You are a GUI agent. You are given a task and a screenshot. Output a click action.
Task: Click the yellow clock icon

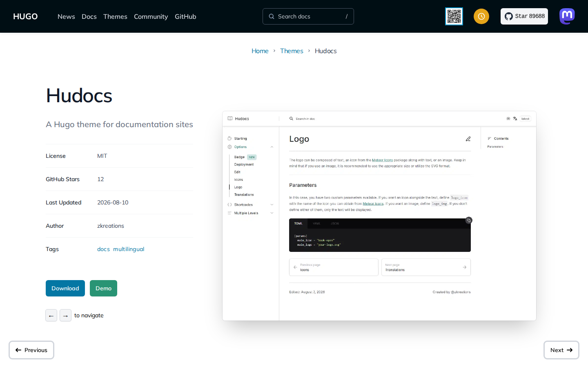pos(481,16)
